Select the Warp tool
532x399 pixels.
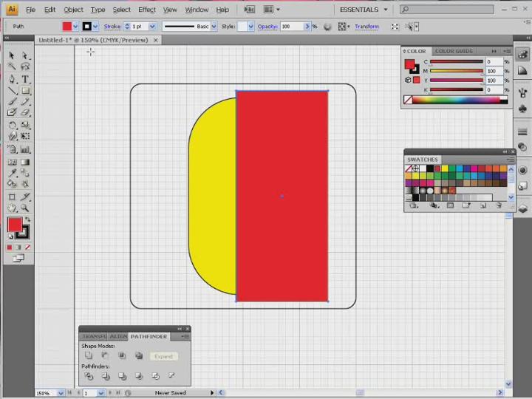(12, 136)
